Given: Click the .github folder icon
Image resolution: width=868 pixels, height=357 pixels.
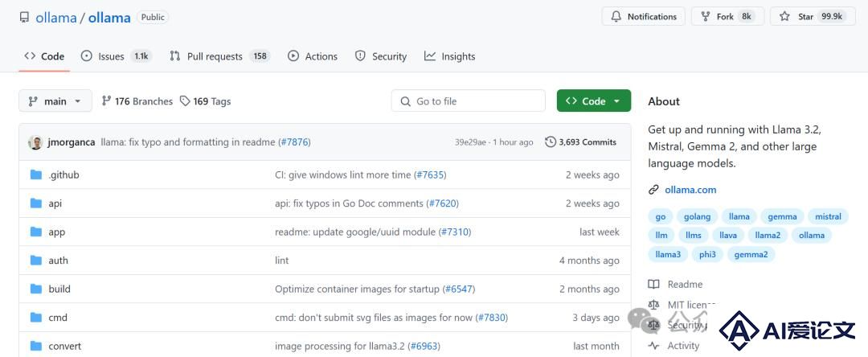Looking at the screenshot, I should pos(36,175).
